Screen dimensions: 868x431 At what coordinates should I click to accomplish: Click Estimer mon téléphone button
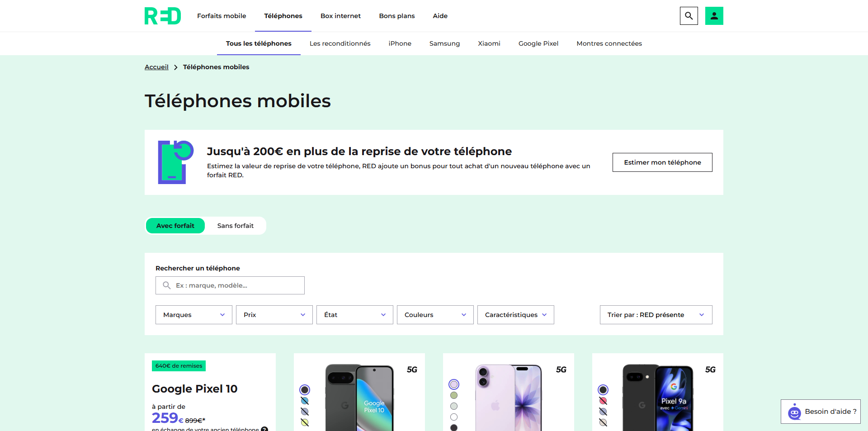click(662, 162)
